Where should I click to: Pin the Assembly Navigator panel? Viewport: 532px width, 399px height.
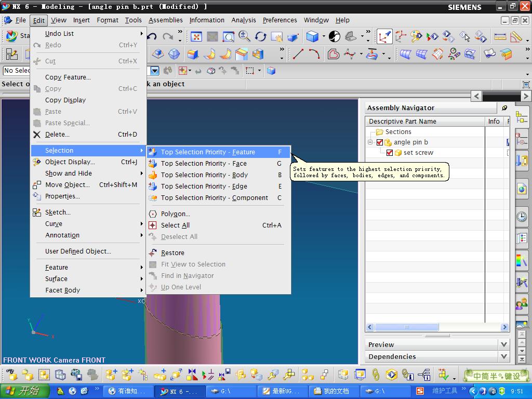[x=504, y=108]
